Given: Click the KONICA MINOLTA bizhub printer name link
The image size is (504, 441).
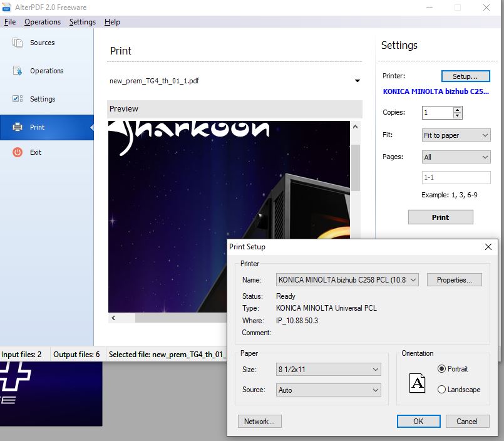Looking at the screenshot, I should tap(436, 91).
